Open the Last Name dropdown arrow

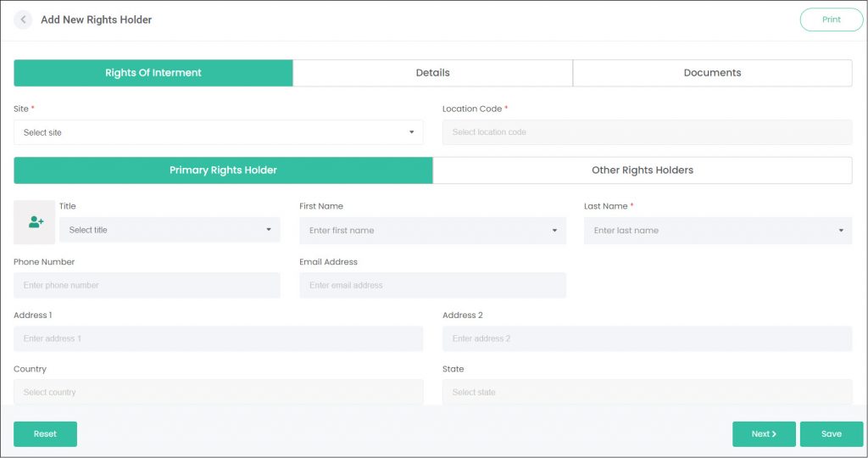[841, 231]
